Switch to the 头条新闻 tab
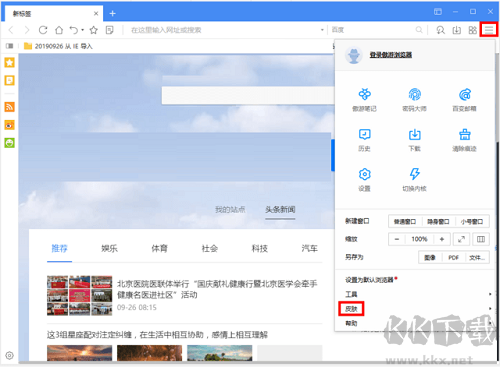This screenshot has height=367, width=500. (x=280, y=209)
